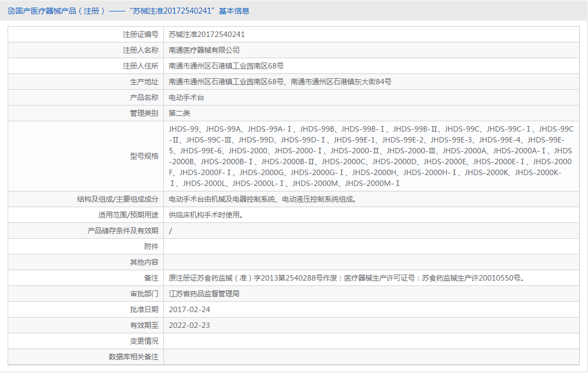Click the label 注册证编号
The image size is (588, 373).
click(x=140, y=34)
